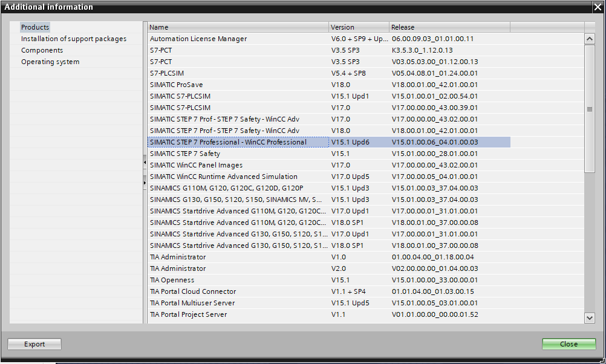Select the SIMATIC WinCC Panel Images row
This screenshot has width=606, height=364.
coord(329,165)
